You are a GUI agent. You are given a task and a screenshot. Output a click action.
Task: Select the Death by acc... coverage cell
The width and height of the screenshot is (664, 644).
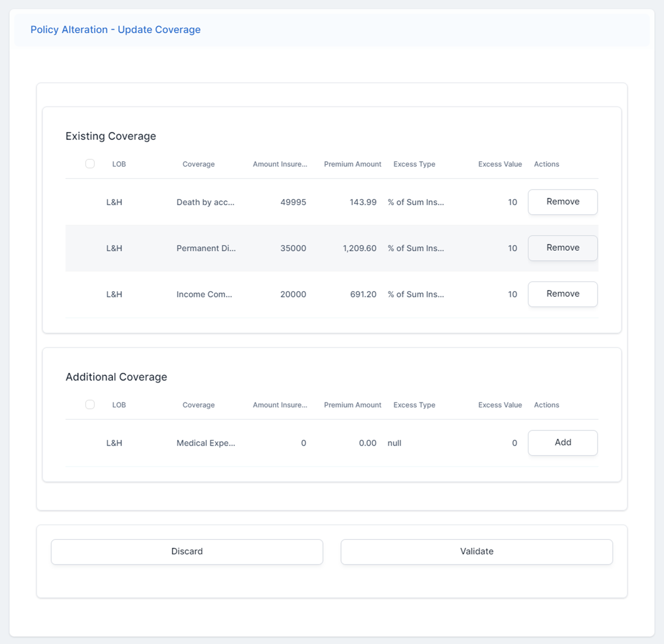[x=205, y=202]
